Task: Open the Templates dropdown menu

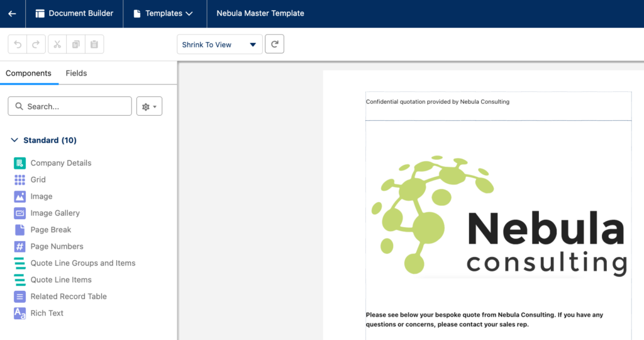Action: pos(164,14)
